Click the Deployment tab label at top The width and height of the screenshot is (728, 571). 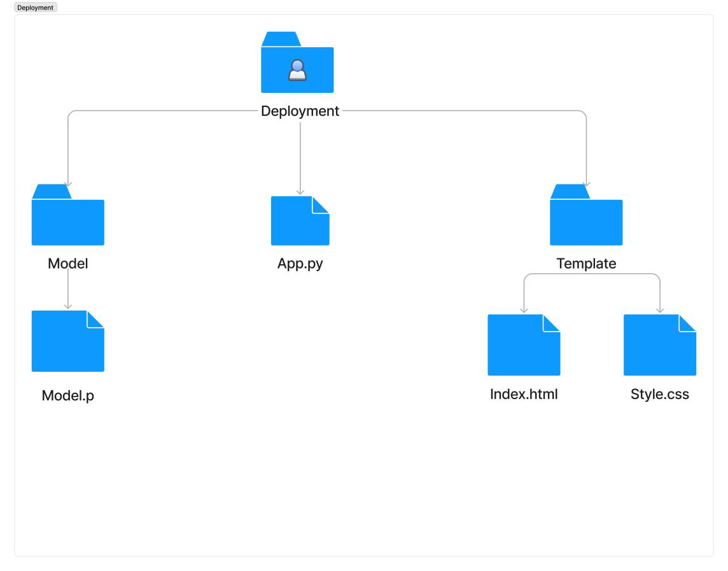coord(35,8)
